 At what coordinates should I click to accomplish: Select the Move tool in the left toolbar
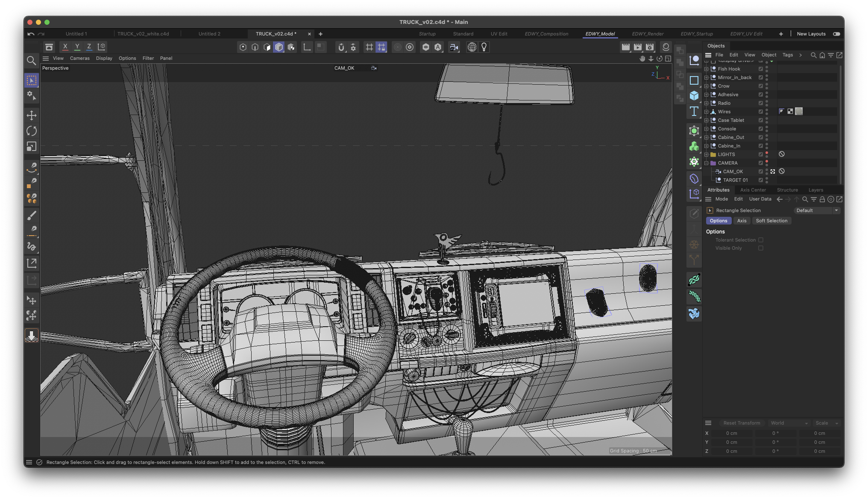tap(32, 115)
